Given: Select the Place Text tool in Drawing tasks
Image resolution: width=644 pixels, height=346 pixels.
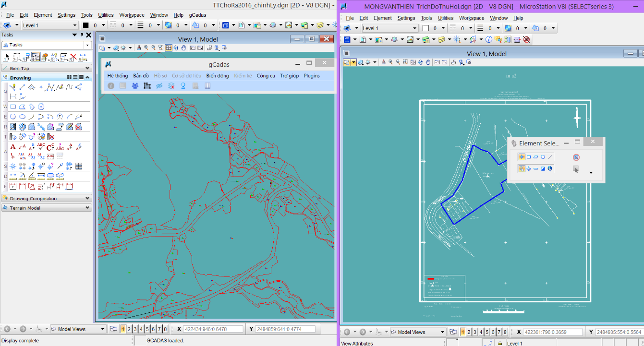Looking at the screenshot, I should (13, 146).
